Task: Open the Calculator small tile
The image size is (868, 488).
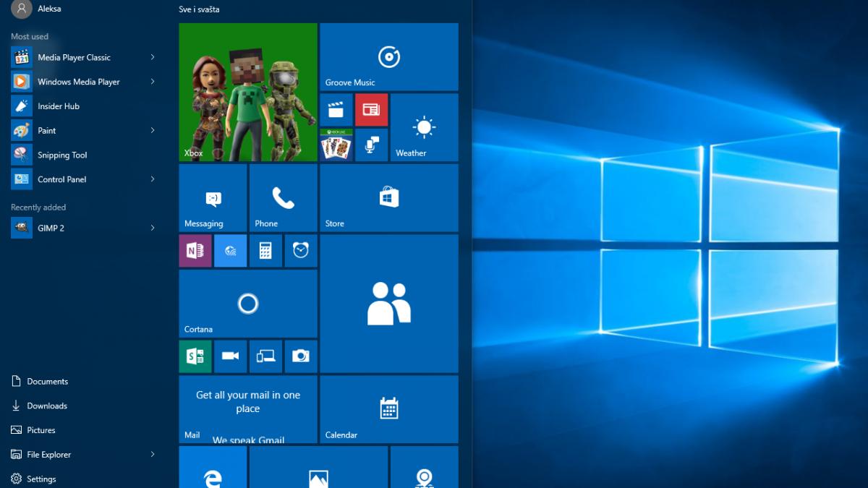Action: coord(265,251)
